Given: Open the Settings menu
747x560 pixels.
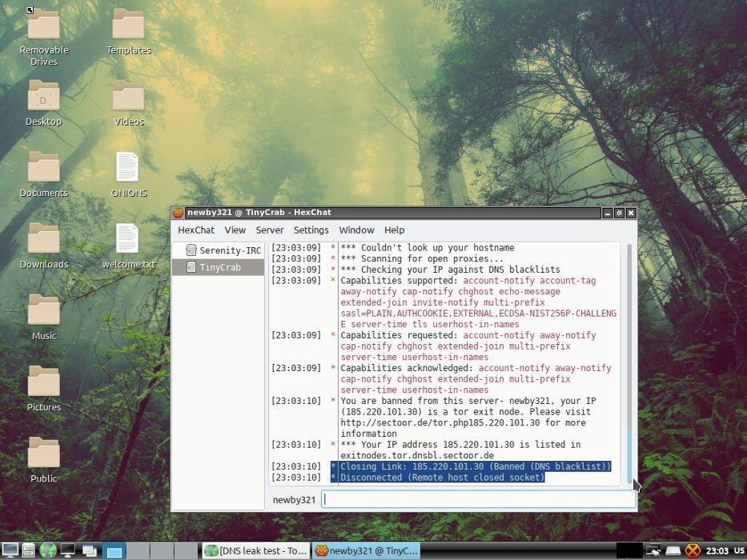Looking at the screenshot, I should pos(311,230).
